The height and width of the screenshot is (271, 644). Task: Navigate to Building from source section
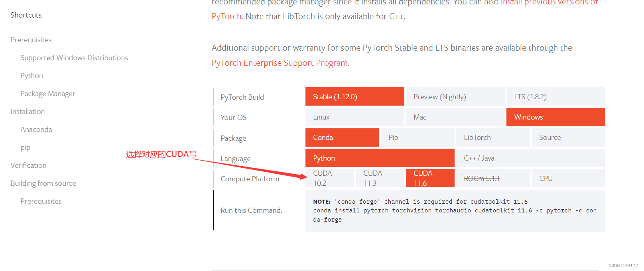point(43,183)
